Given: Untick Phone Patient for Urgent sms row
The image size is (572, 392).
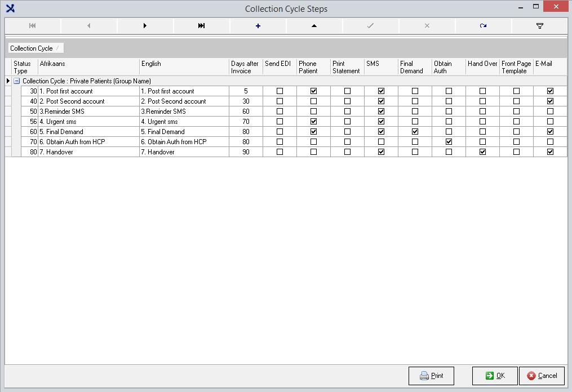Looking at the screenshot, I should pyautogui.click(x=313, y=122).
